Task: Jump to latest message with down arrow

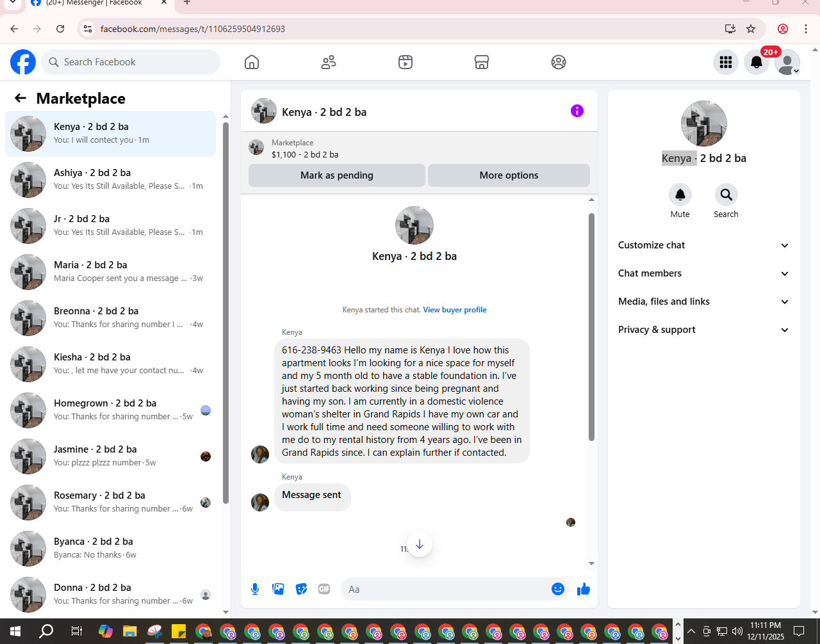Action: [x=420, y=544]
